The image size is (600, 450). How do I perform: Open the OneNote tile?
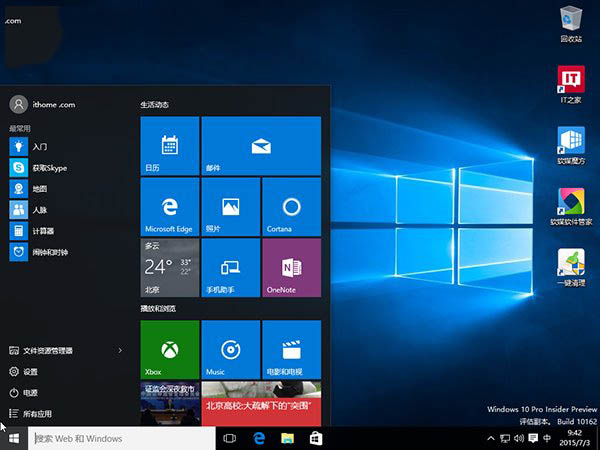pos(291,266)
